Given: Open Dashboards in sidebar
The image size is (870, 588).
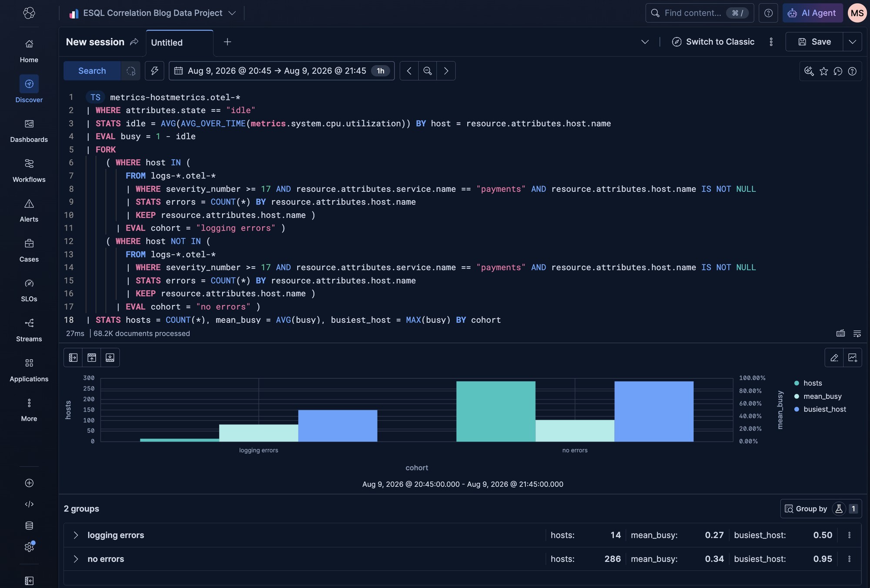Looking at the screenshot, I should click(29, 131).
